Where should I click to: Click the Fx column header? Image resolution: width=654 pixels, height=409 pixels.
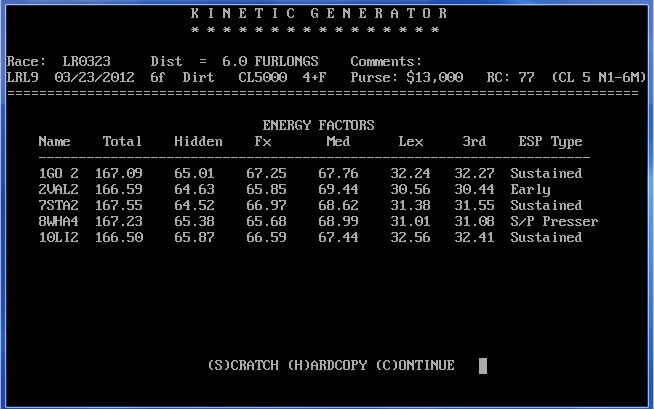(x=263, y=141)
